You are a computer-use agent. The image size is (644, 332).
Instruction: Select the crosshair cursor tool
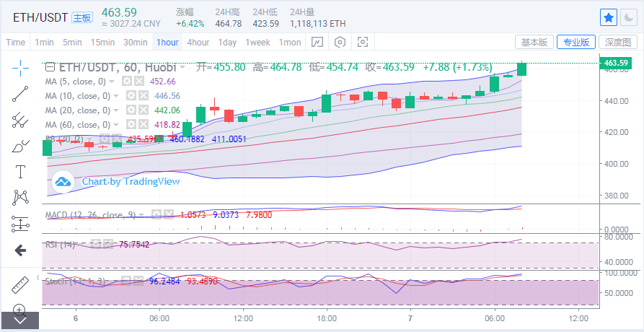tap(20, 68)
